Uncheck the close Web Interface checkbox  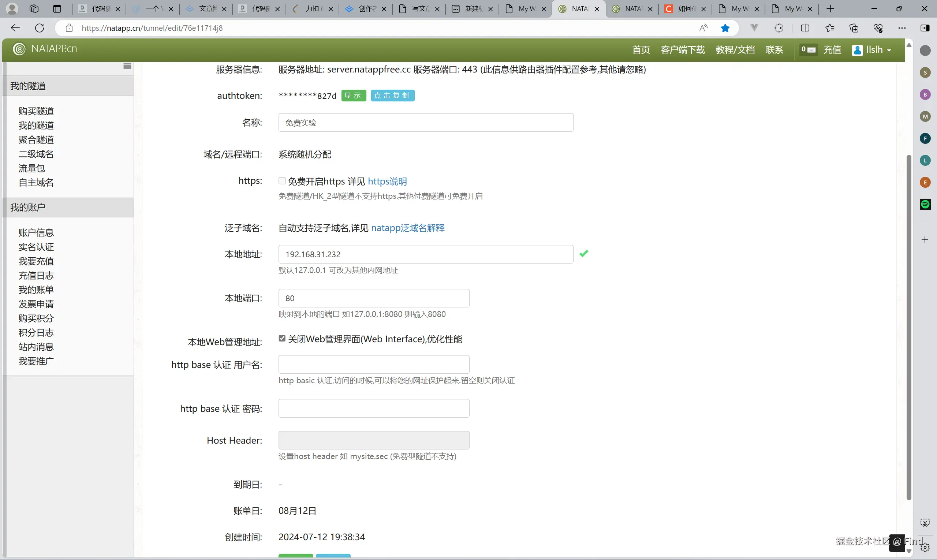click(x=282, y=339)
